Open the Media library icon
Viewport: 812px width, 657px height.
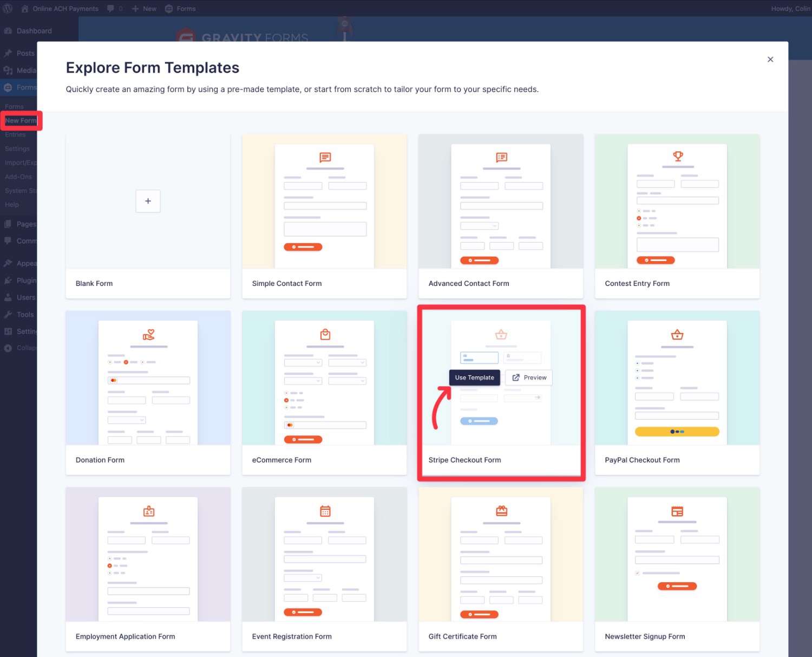pyautogui.click(x=8, y=70)
